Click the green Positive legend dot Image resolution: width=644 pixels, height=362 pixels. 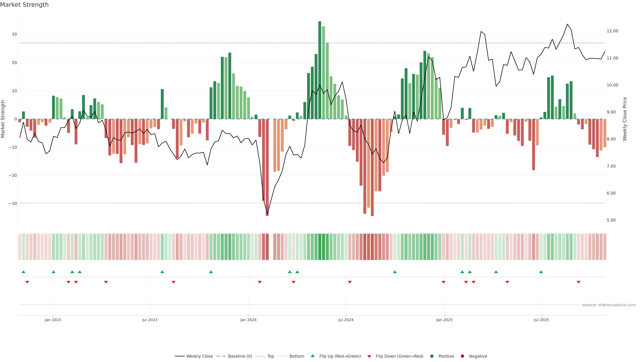click(432, 356)
